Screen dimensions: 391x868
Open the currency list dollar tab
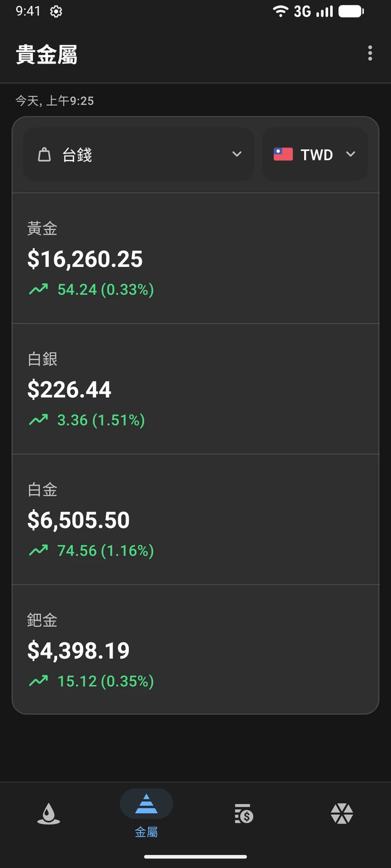(x=244, y=813)
